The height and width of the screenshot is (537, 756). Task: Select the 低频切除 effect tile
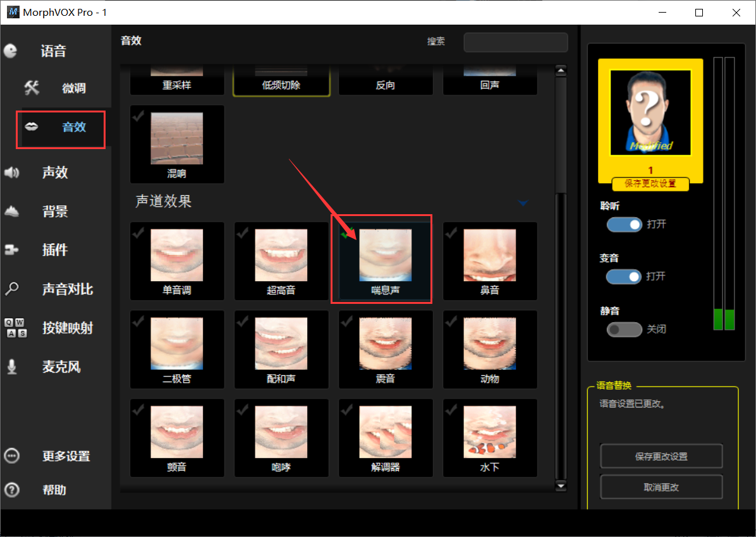pos(281,80)
